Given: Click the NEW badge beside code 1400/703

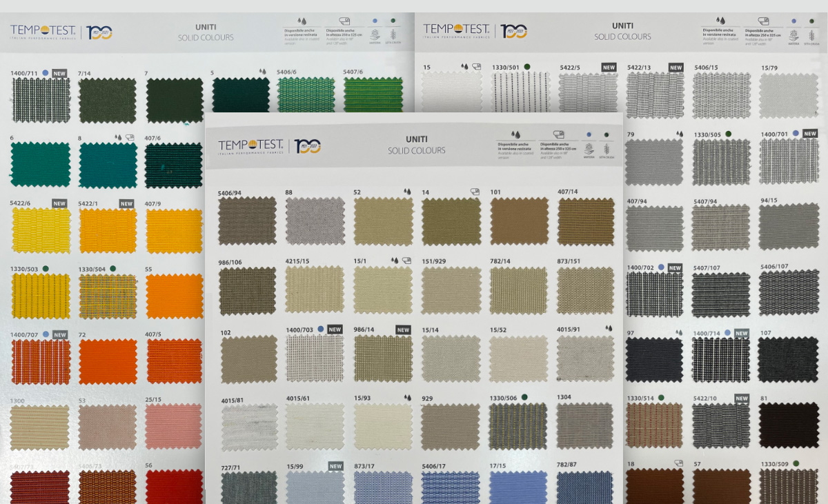Looking at the screenshot, I should (x=335, y=330).
